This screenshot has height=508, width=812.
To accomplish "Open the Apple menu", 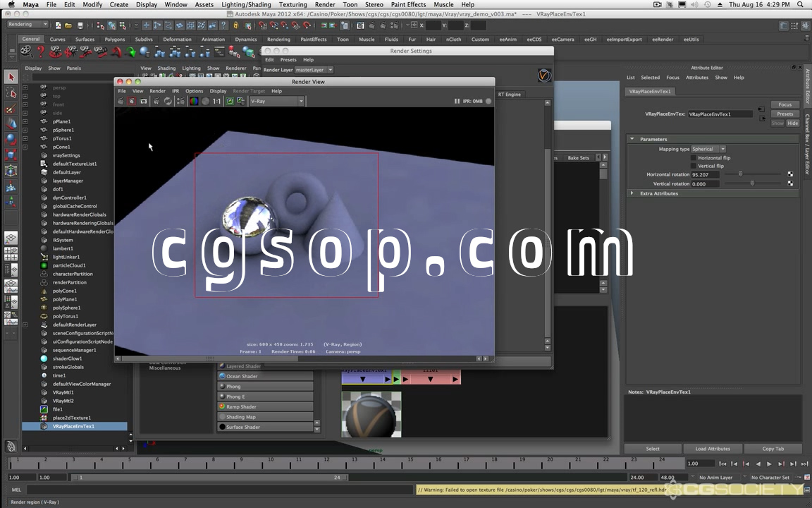I will pos(11,4).
